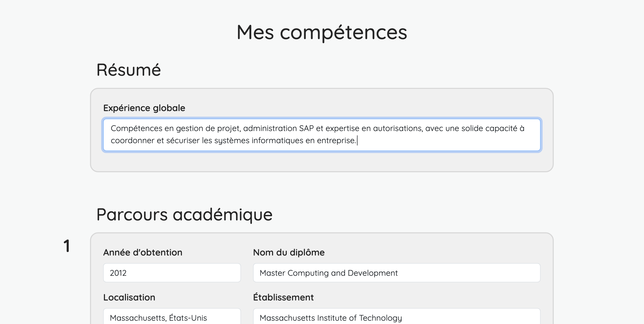Click the 'Localisation' label
644x324 pixels.
click(129, 297)
